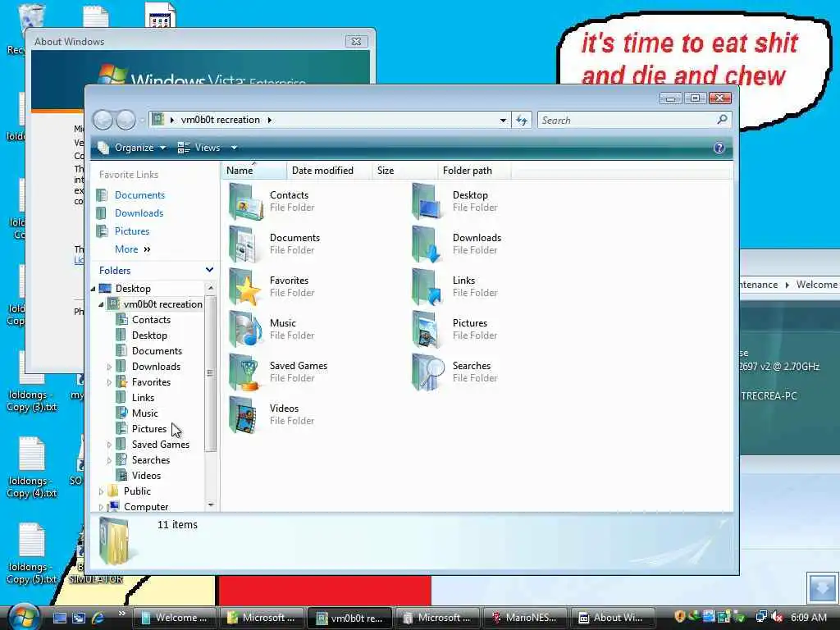The height and width of the screenshot is (630, 840).
Task: Switch to Welcome taskbar window
Action: tap(175, 619)
